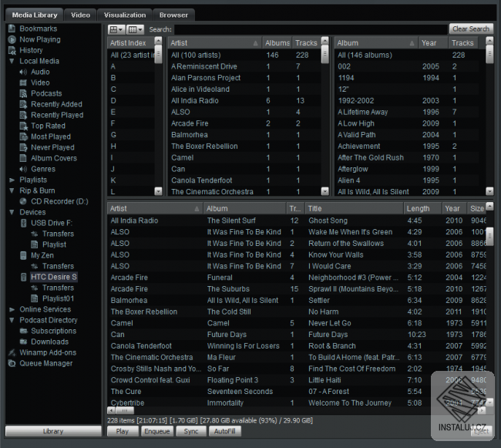Click scroll-down arrow of Album pane
The image size is (501, 448).
coord(489,191)
